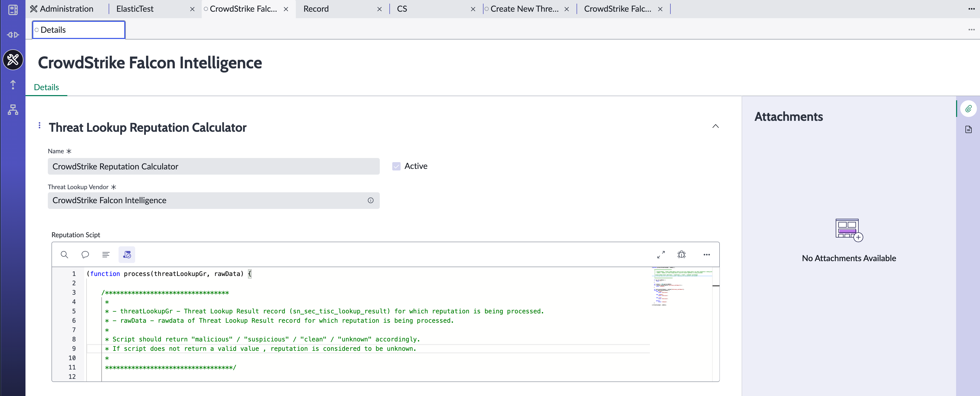Close the CS tab
The width and height of the screenshot is (980, 396).
[x=473, y=9]
